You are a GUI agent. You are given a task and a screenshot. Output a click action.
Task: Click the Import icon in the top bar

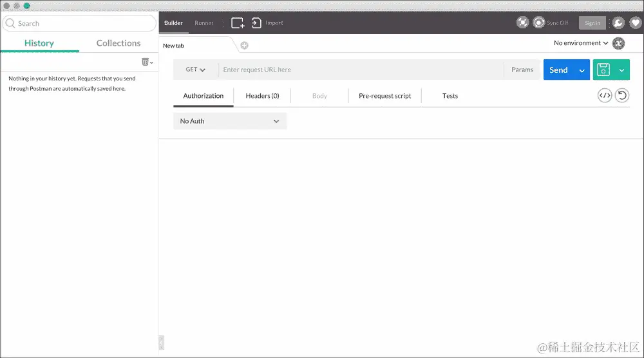pyautogui.click(x=256, y=23)
